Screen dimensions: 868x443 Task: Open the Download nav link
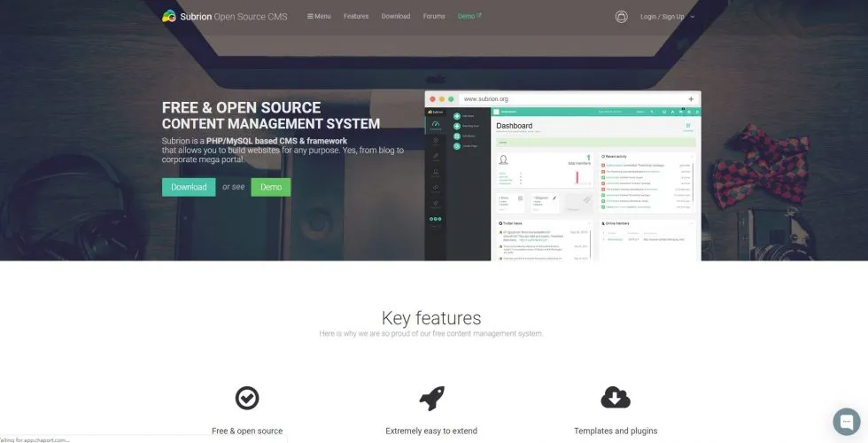coord(396,16)
